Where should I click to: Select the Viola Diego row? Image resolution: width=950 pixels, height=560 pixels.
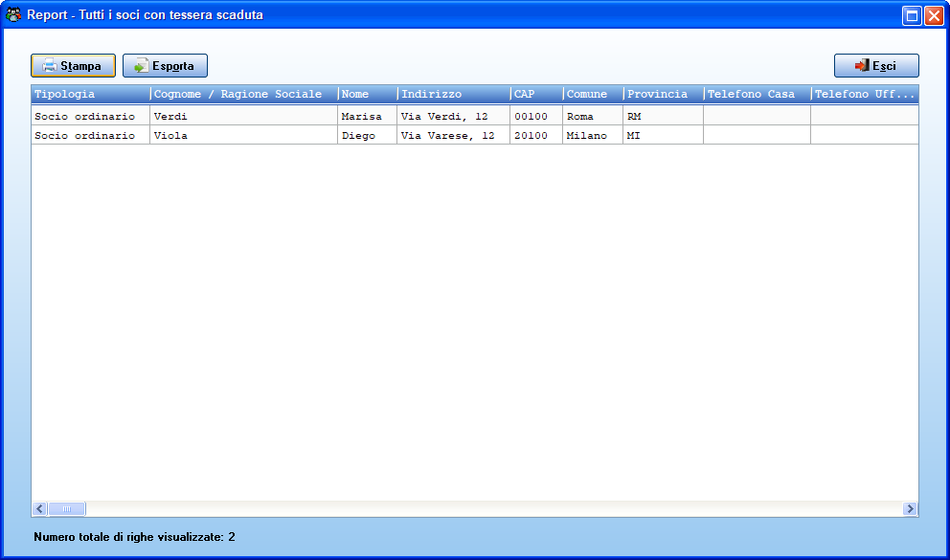pyautogui.click(x=475, y=135)
